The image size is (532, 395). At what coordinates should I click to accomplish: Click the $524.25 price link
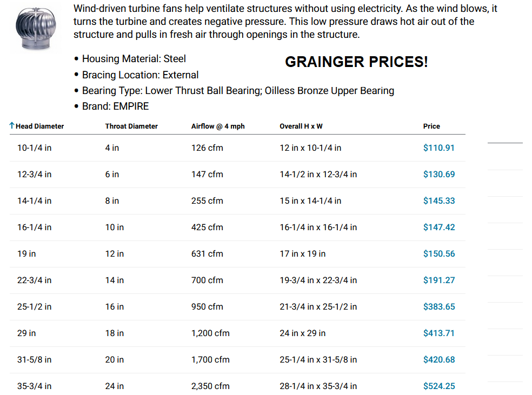[x=439, y=386]
